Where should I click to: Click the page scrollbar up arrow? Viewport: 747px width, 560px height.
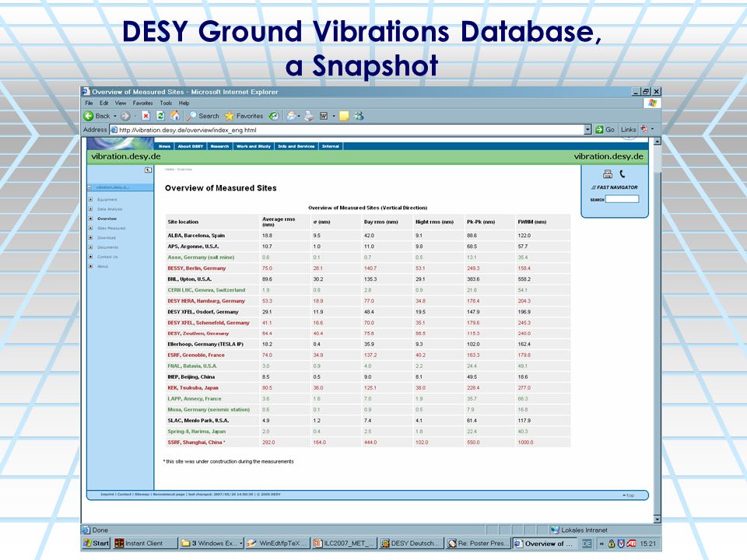(x=657, y=142)
